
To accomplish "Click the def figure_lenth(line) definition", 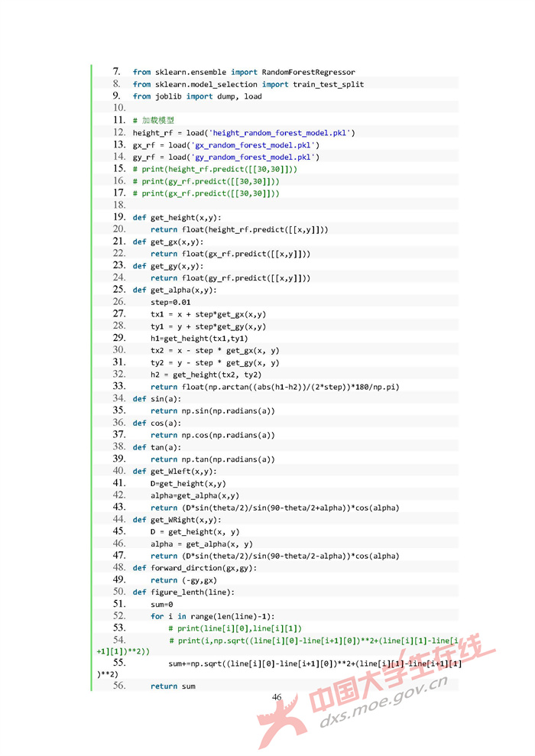I will tap(183, 592).
